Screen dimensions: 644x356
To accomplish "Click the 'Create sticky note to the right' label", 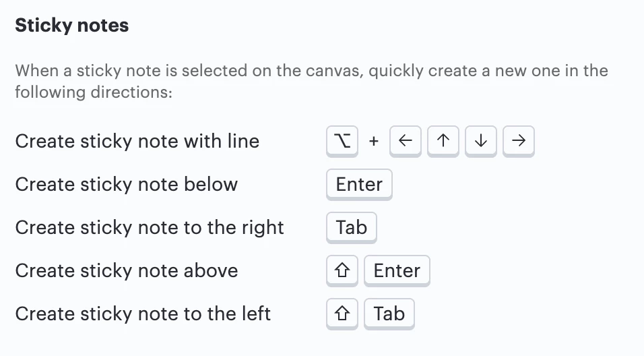I will pos(150,227).
